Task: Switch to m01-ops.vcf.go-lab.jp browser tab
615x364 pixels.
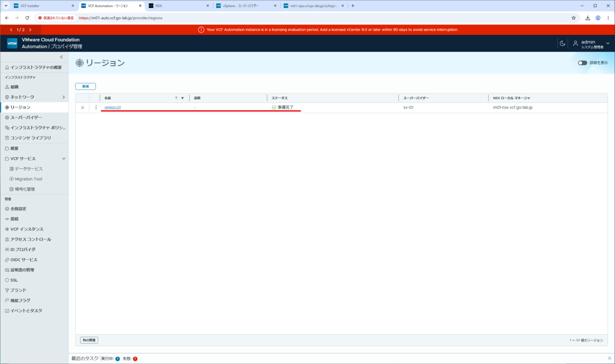Action: pos(314,6)
